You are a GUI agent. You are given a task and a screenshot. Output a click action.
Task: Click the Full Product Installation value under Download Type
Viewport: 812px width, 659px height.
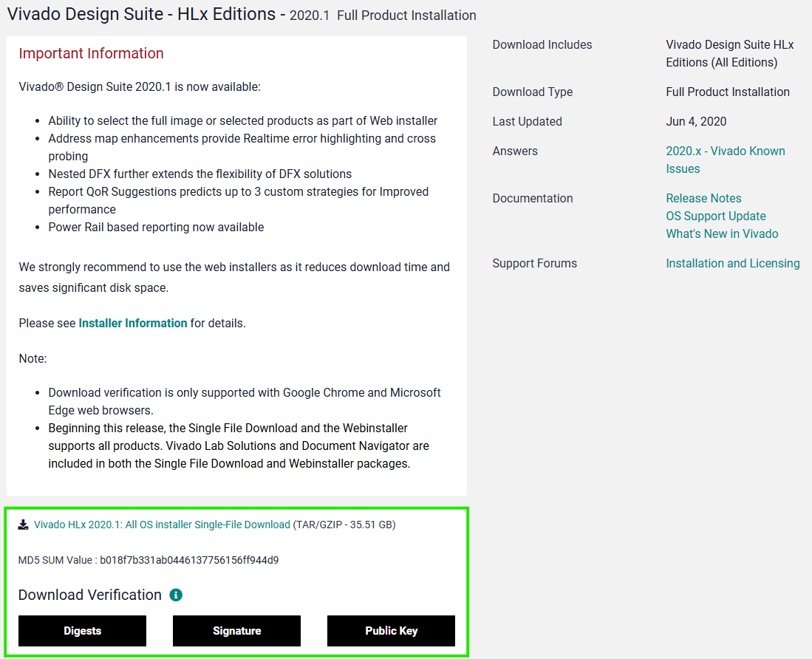tap(728, 92)
